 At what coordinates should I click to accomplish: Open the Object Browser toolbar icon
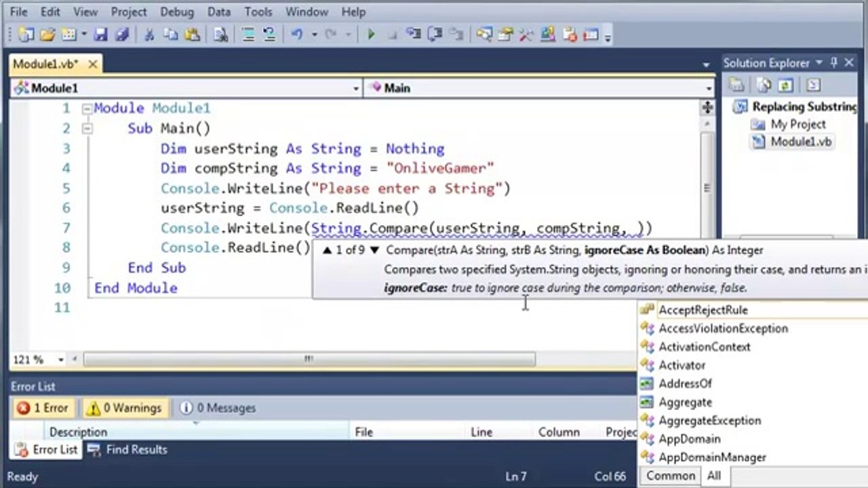tap(548, 35)
